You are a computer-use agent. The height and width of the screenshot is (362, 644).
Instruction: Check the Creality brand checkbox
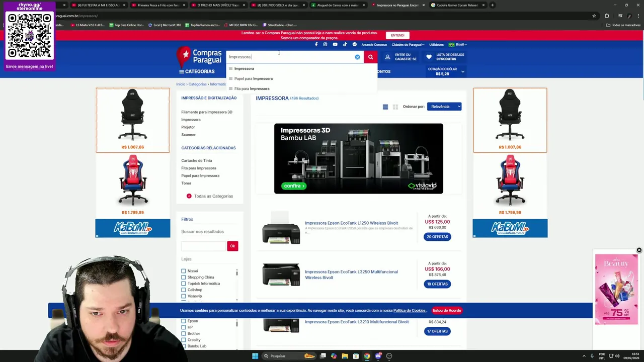click(184, 340)
